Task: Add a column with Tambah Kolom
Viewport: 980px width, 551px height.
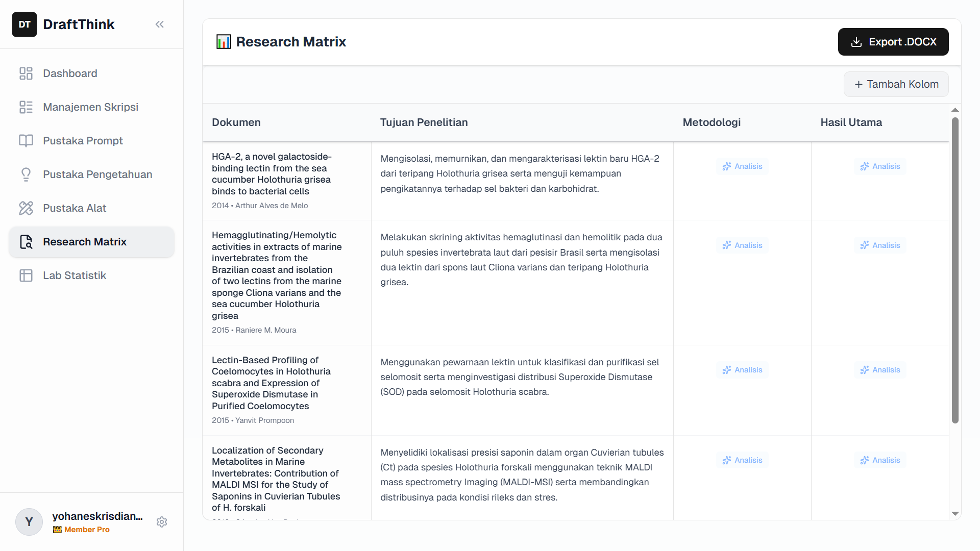Action: click(x=896, y=84)
